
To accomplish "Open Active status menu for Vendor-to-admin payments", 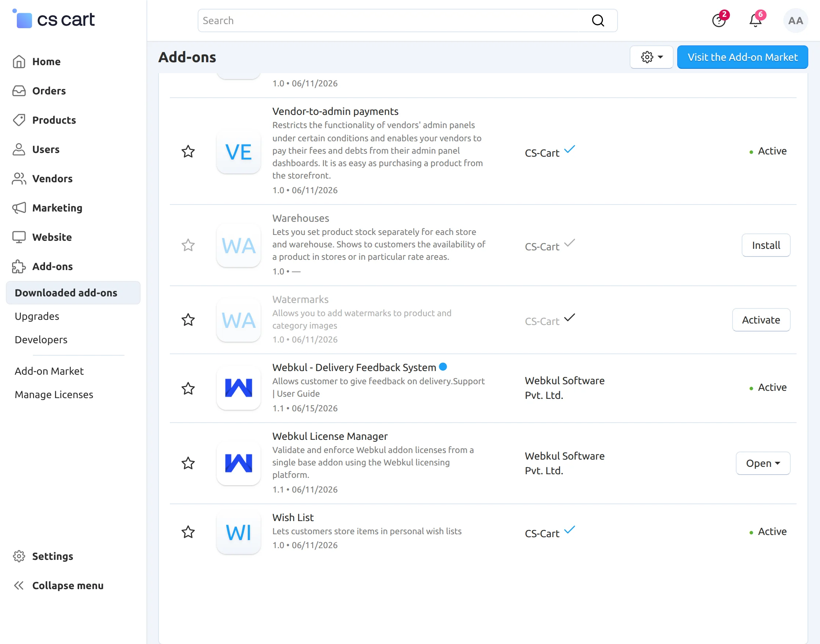I will click(768, 151).
